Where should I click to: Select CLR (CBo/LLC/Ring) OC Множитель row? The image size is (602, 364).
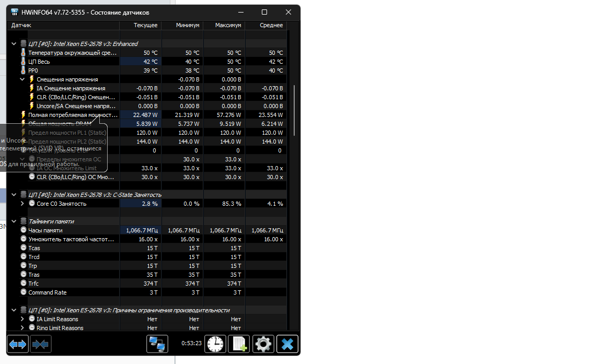coord(147,177)
